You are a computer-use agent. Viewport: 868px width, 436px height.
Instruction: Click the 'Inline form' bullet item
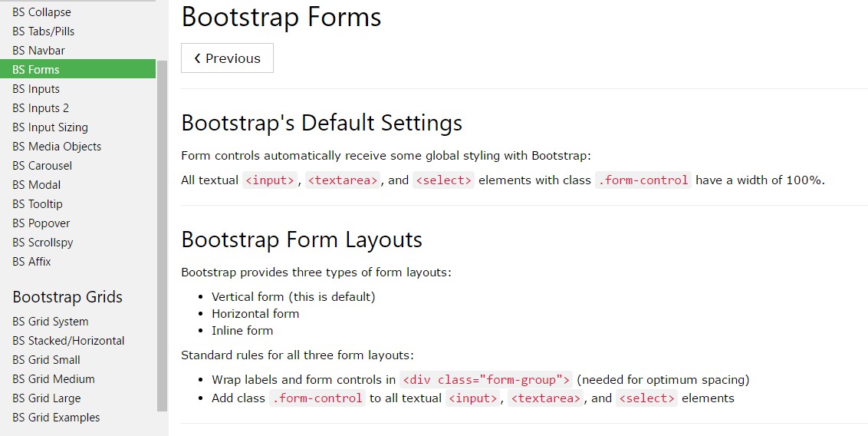coord(242,331)
